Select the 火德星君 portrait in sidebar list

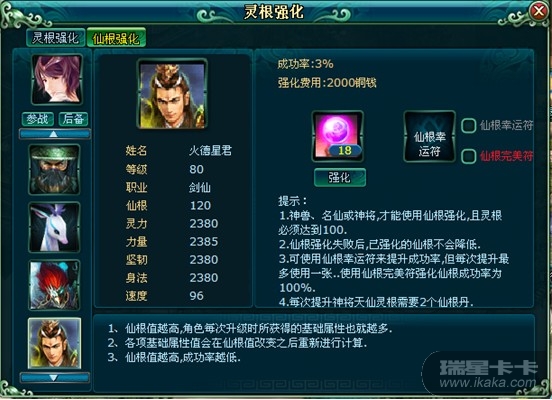(54, 343)
